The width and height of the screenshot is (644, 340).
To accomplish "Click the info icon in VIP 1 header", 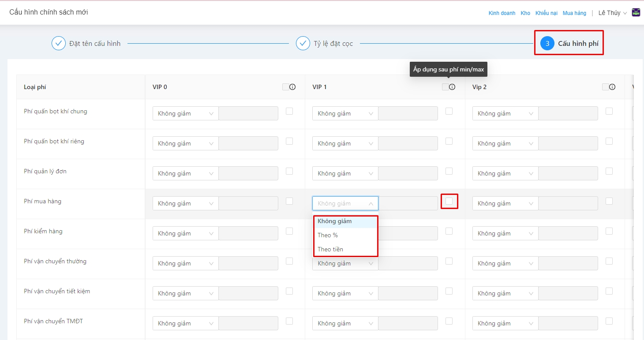I will point(452,87).
